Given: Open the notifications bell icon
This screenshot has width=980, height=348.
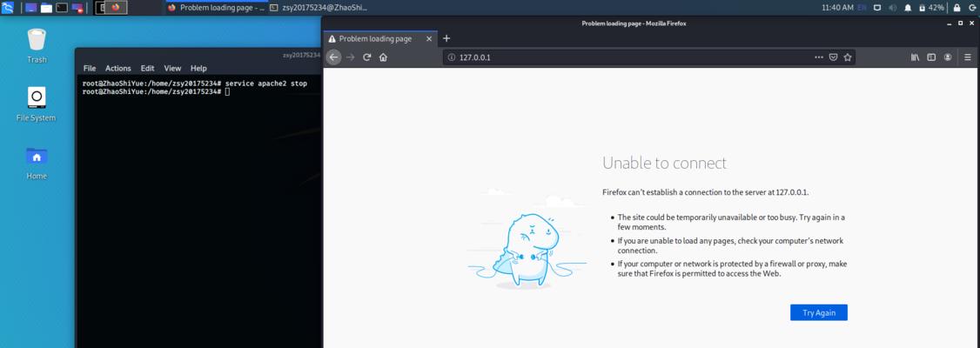Looking at the screenshot, I should pos(908,8).
